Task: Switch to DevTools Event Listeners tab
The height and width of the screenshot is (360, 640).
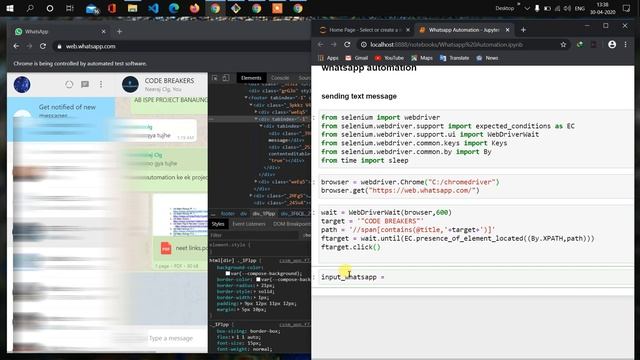Action: (x=249, y=224)
